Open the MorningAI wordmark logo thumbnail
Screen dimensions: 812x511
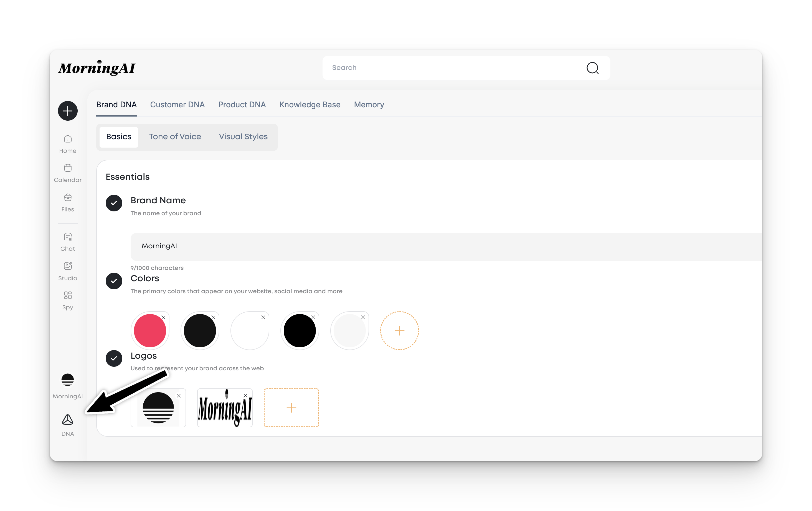click(225, 408)
